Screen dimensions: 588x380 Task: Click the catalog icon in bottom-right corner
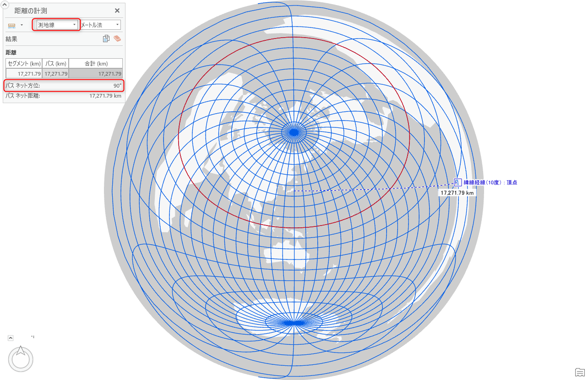click(580, 371)
